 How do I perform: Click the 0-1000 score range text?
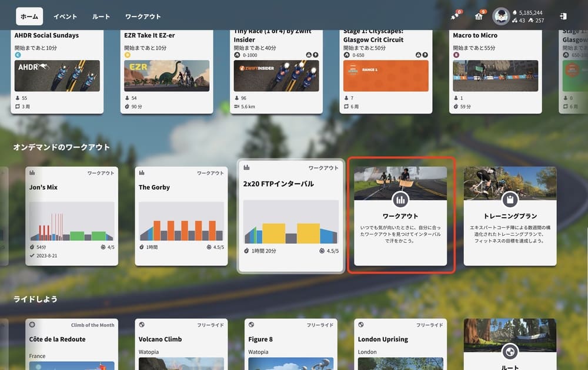(250, 55)
